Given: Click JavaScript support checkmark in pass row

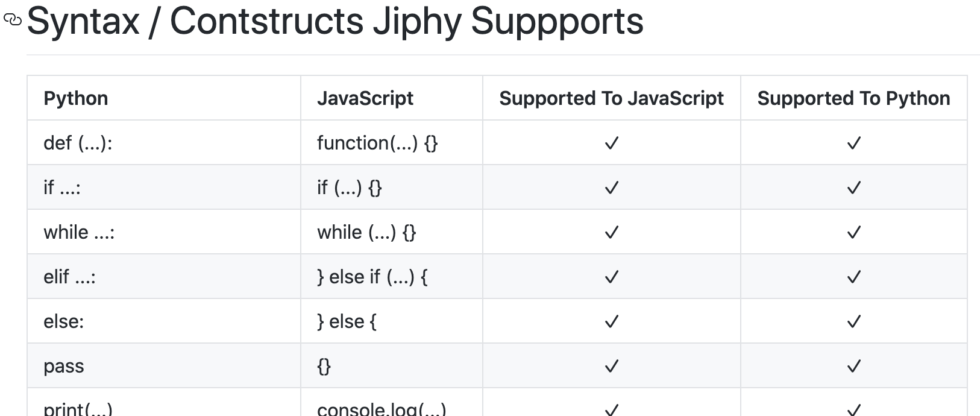Looking at the screenshot, I should tap(611, 366).
